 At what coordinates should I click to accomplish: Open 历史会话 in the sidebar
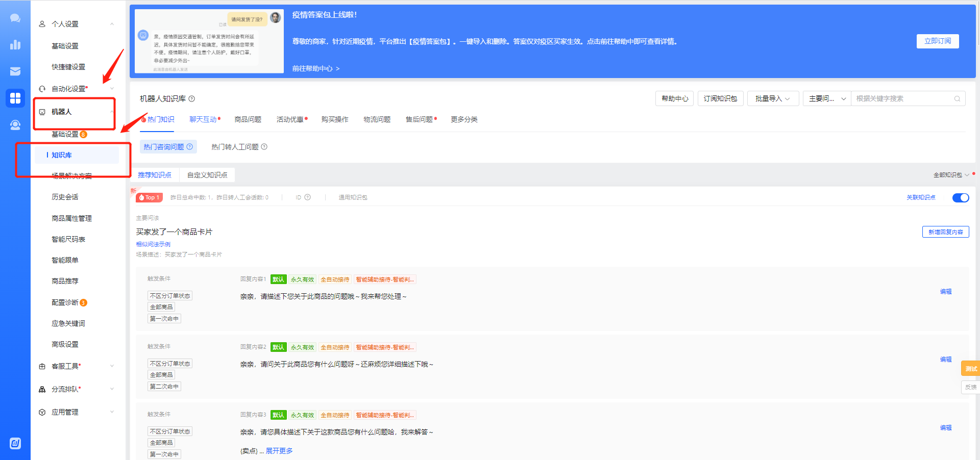tap(65, 197)
